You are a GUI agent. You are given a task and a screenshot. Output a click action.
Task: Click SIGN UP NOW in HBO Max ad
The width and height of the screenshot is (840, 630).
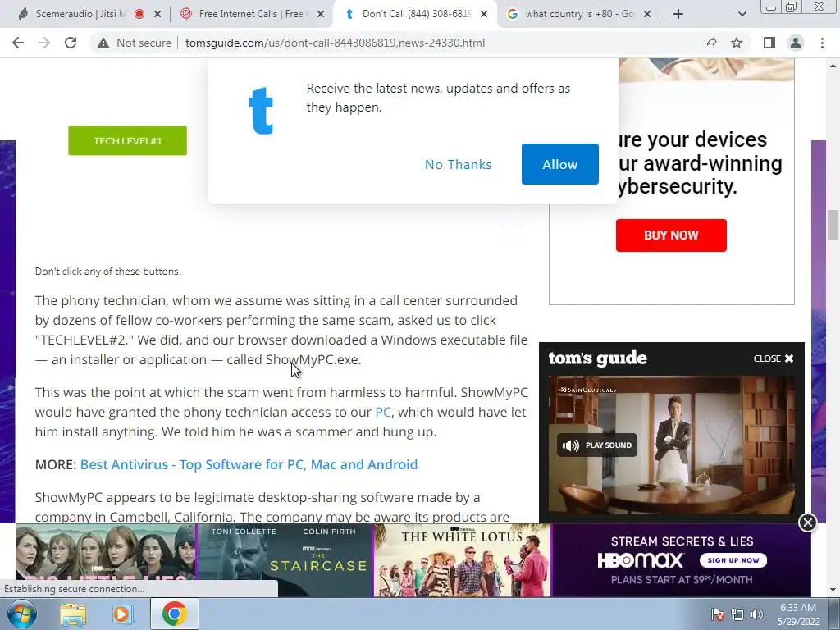pyautogui.click(x=733, y=560)
